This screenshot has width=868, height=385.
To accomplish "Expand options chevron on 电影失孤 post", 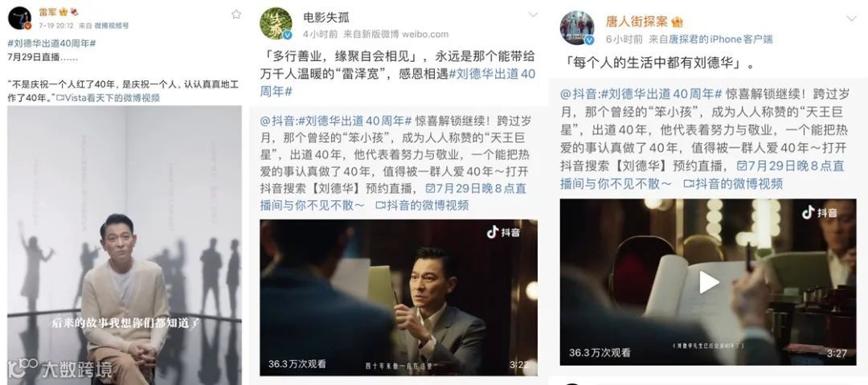I will (x=533, y=14).
